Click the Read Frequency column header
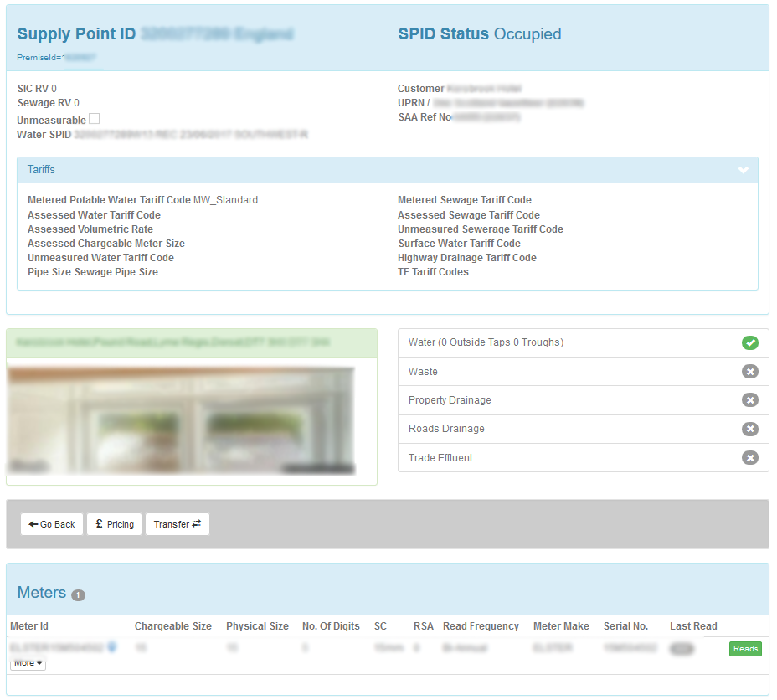The image size is (777, 700). (x=481, y=626)
